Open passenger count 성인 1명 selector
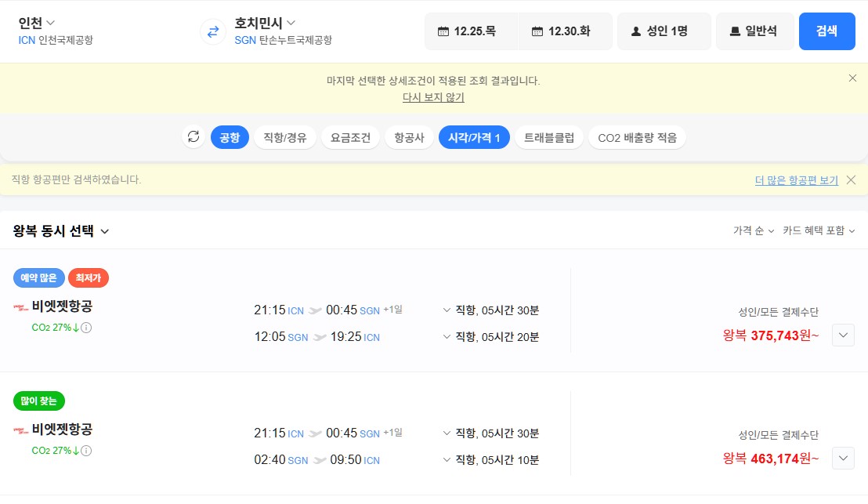Viewport: 868px width, 504px height. pos(664,31)
